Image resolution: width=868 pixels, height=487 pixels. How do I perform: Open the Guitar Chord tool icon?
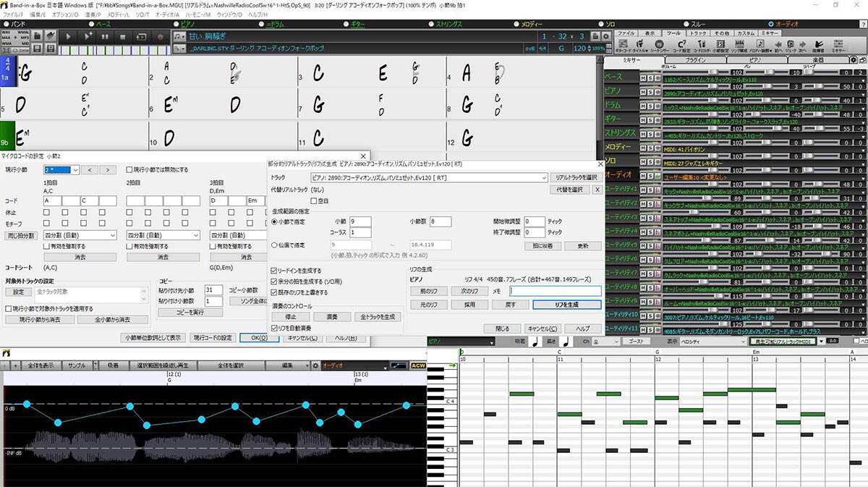(622, 45)
